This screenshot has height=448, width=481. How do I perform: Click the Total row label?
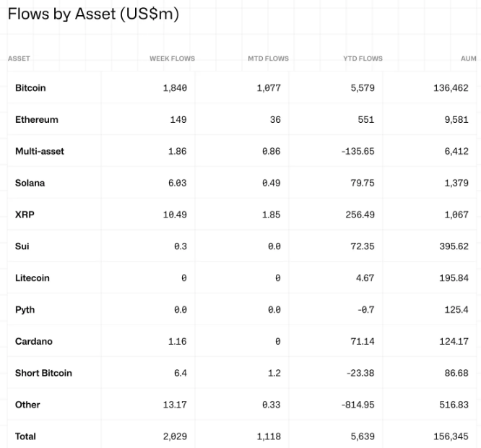click(x=25, y=436)
